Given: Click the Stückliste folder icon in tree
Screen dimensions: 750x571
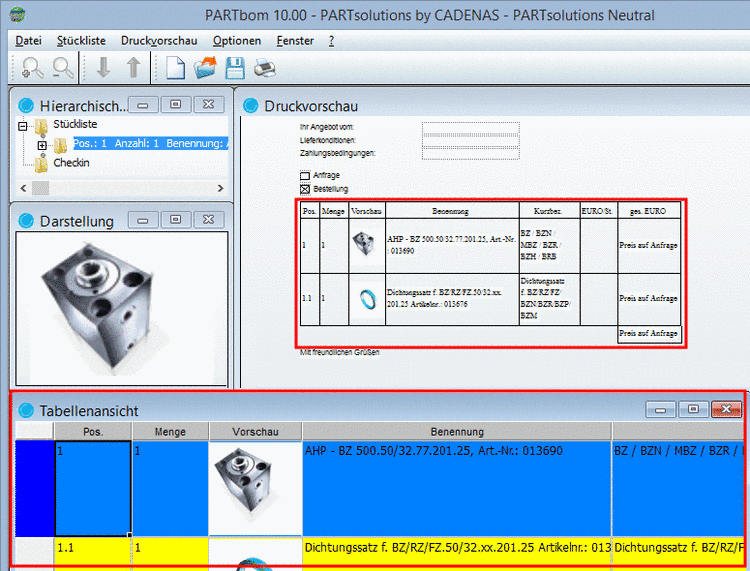Looking at the screenshot, I should (41, 126).
